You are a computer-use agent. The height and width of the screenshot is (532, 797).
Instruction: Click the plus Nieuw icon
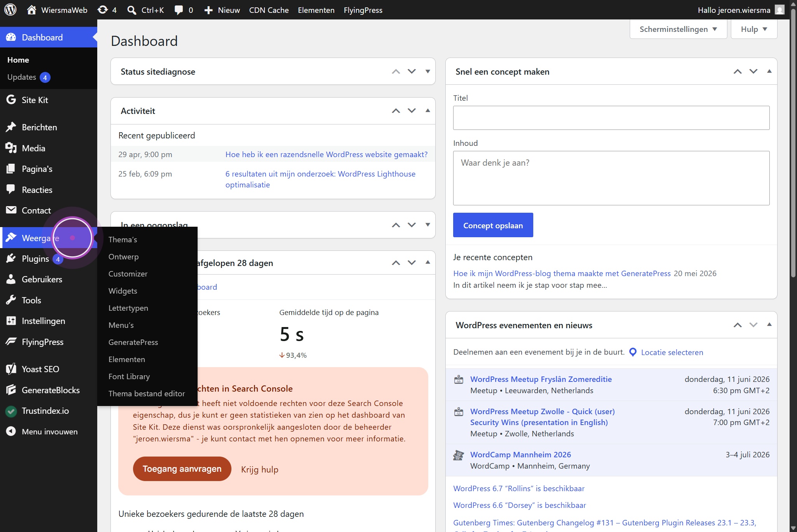coord(208,10)
